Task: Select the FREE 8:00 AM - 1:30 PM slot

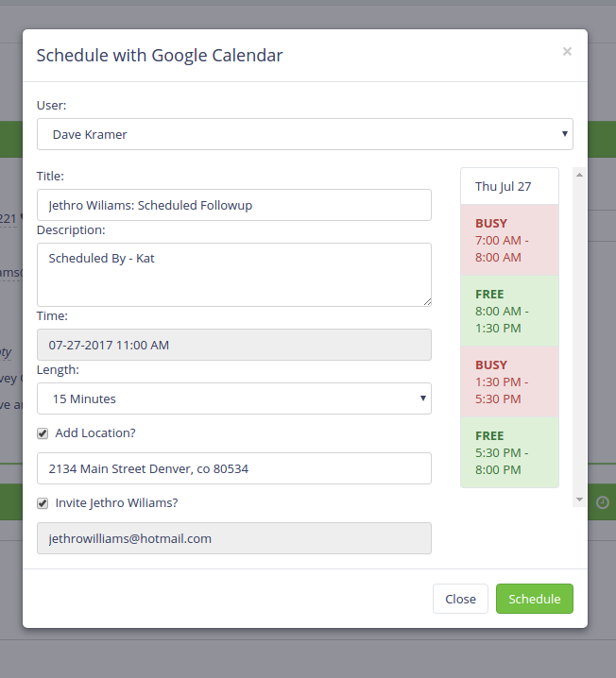Action: 509,311
